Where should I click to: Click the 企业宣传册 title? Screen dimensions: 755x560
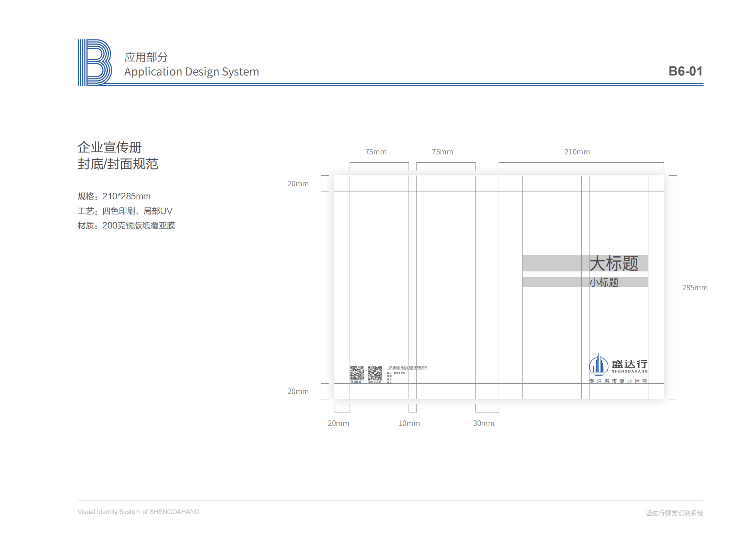coord(110,147)
